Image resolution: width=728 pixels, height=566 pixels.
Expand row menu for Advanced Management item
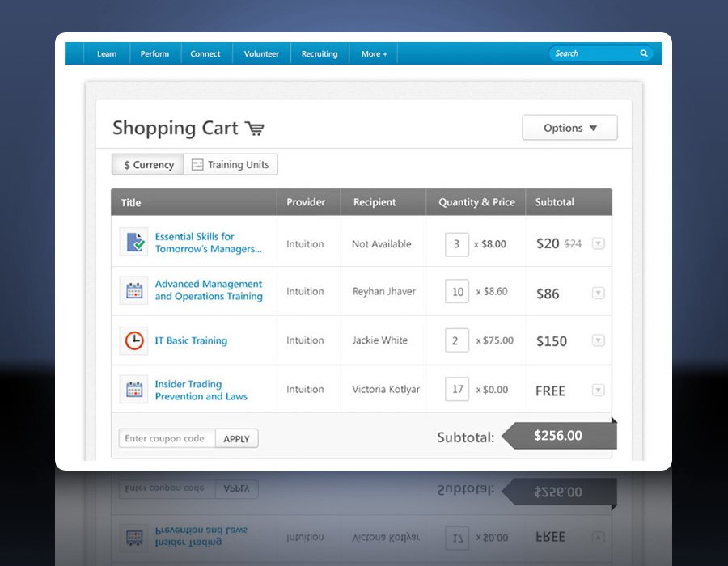[599, 293]
